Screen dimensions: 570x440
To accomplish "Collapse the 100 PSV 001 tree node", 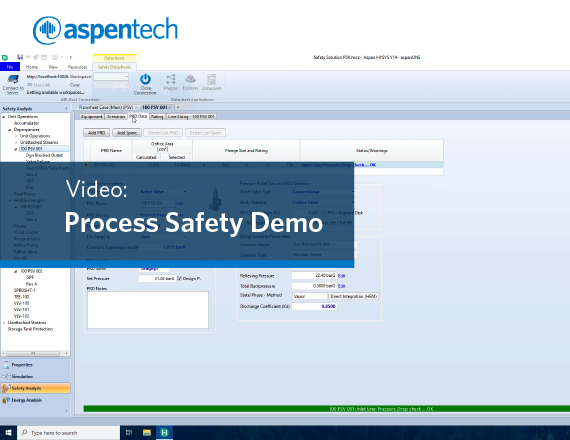I will pyautogui.click(x=16, y=149).
